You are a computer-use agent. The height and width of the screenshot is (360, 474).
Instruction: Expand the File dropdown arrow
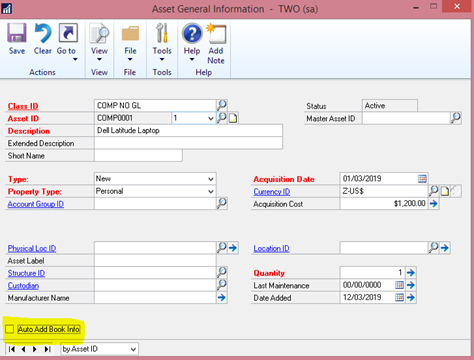(x=130, y=59)
